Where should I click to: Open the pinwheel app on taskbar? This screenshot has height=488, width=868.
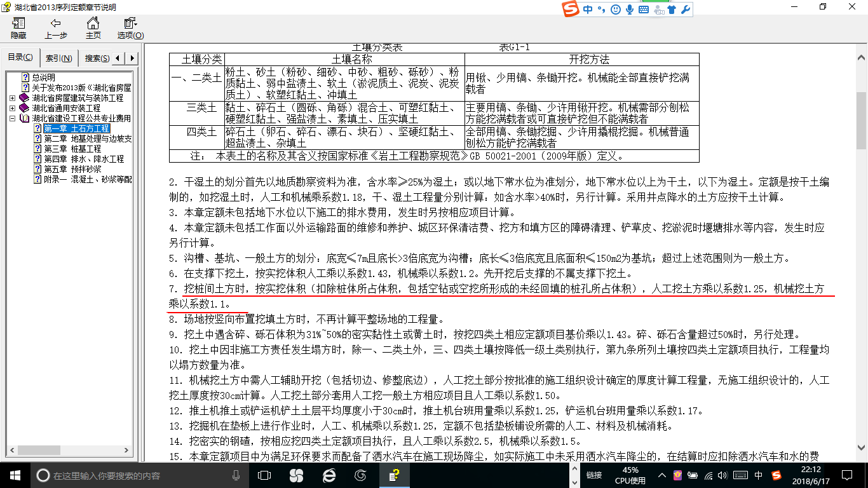click(296, 475)
